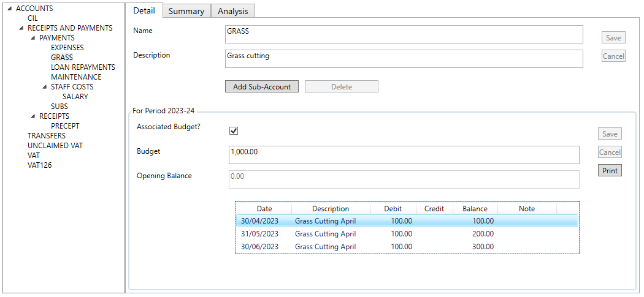This screenshot has height=297, width=644.
Task: Click into the Description field
Action: 404,59
